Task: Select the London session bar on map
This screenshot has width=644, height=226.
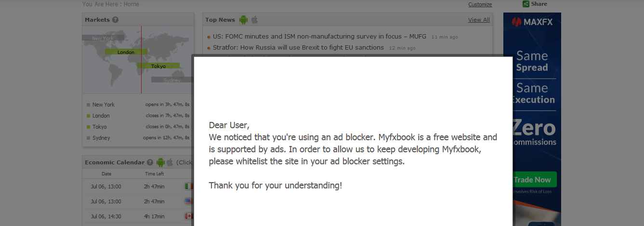Action: [126, 52]
